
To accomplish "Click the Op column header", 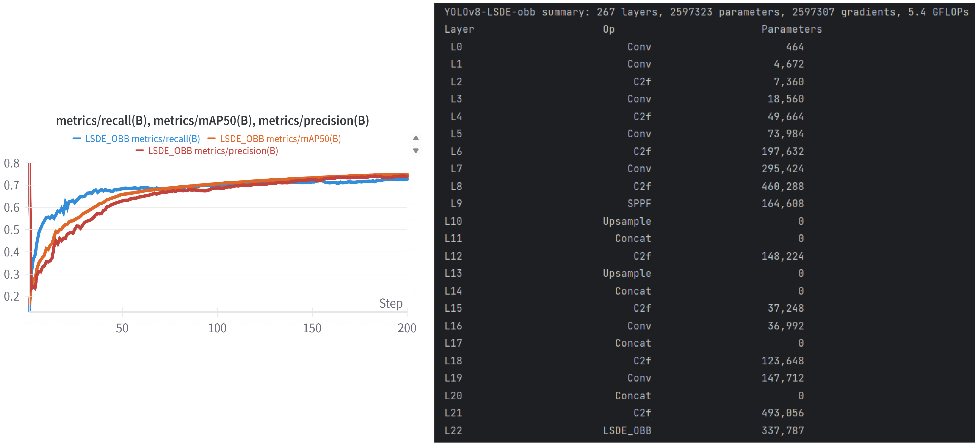I will click(x=608, y=29).
